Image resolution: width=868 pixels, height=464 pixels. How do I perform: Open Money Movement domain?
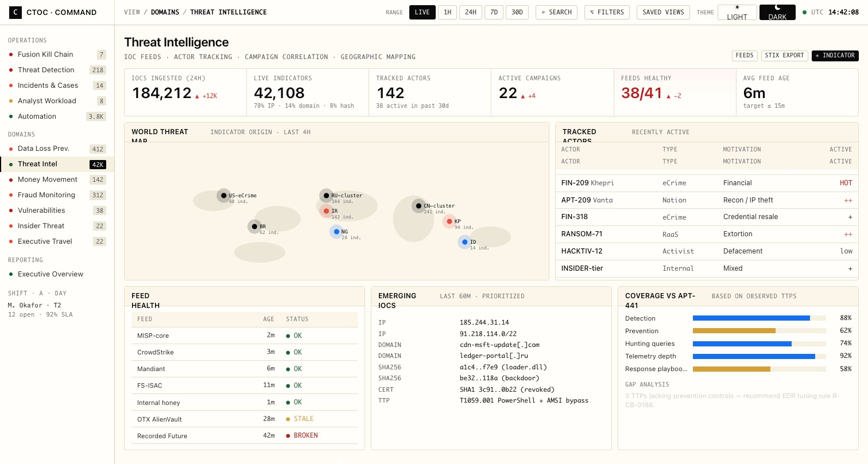coord(57,180)
